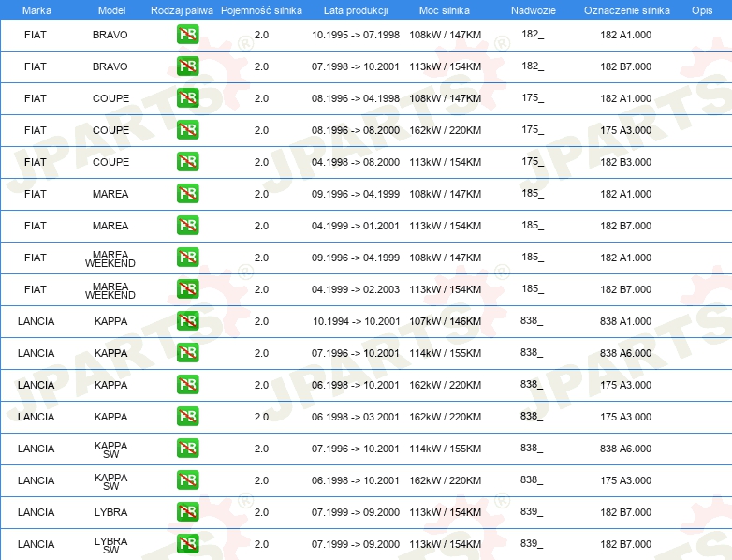The width and height of the screenshot is (732, 560).
Task: Select date range 04.1999 -> 01.2001
Action: (x=356, y=226)
